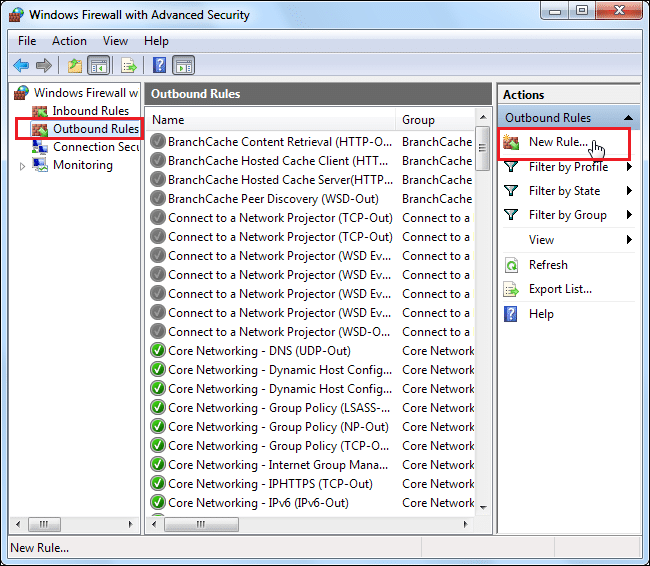The image size is (650, 566).
Task: Sort by the Group column header
Action: click(434, 120)
